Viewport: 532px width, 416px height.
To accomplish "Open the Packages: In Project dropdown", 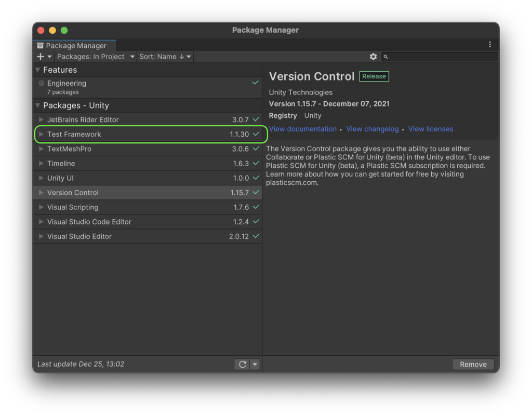I will [x=96, y=57].
